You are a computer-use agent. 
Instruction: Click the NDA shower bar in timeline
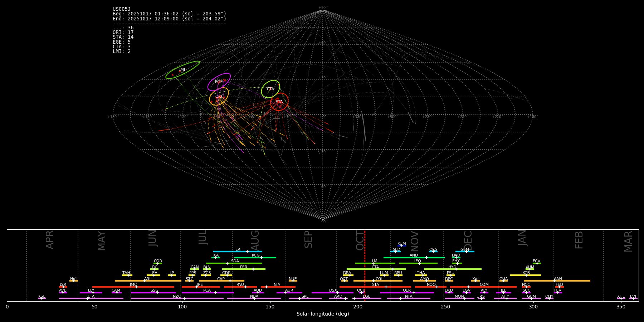click(x=254, y=298)
